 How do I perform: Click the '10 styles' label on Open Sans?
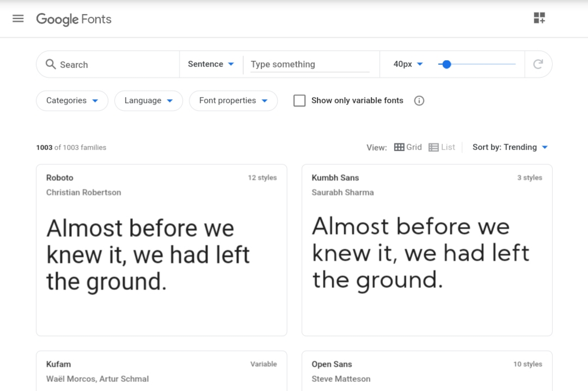click(528, 364)
